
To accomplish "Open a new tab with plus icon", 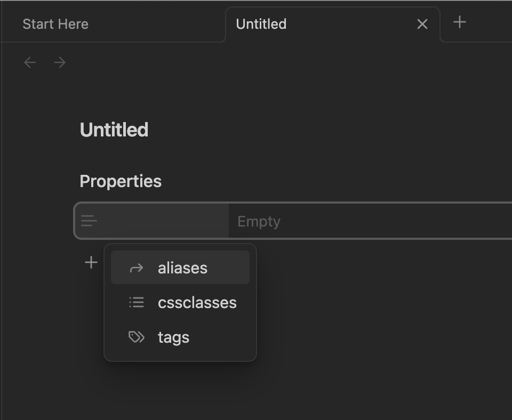I will click(x=459, y=22).
